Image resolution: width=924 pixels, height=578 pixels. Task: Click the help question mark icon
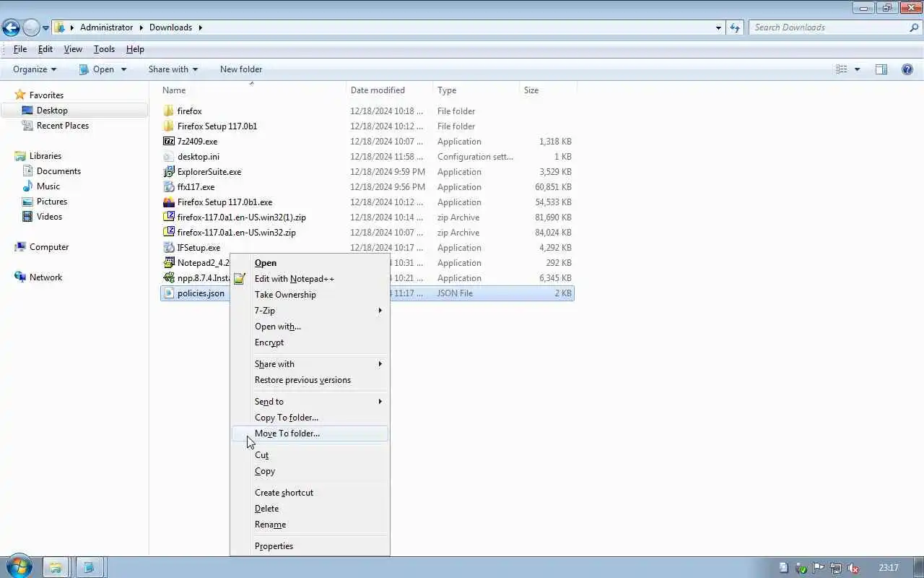pos(907,69)
